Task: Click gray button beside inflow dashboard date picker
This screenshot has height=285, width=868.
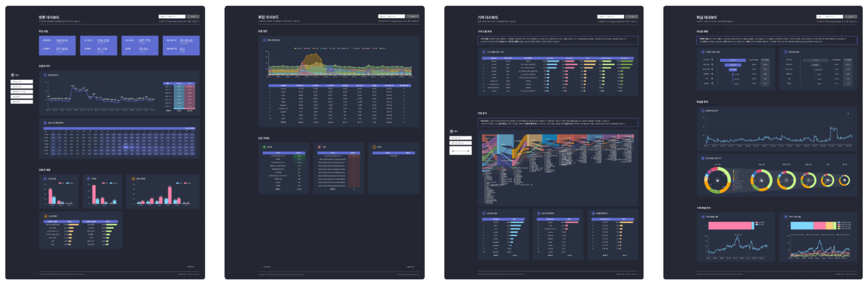Action: click(x=413, y=16)
